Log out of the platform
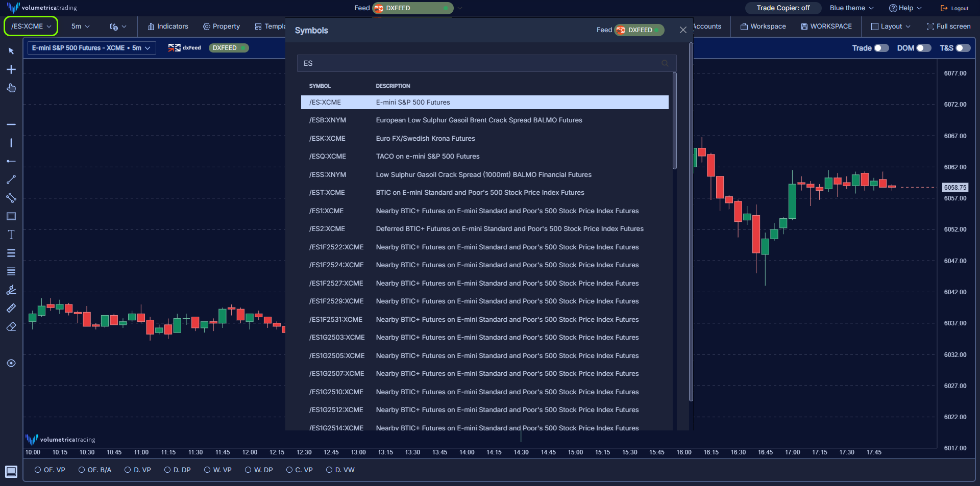 [954, 8]
